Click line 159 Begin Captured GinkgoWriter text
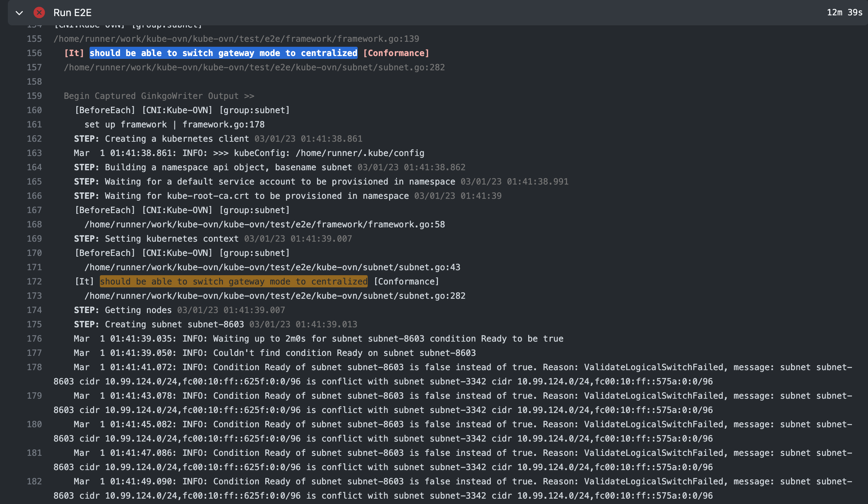868x504 pixels. [159, 96]
